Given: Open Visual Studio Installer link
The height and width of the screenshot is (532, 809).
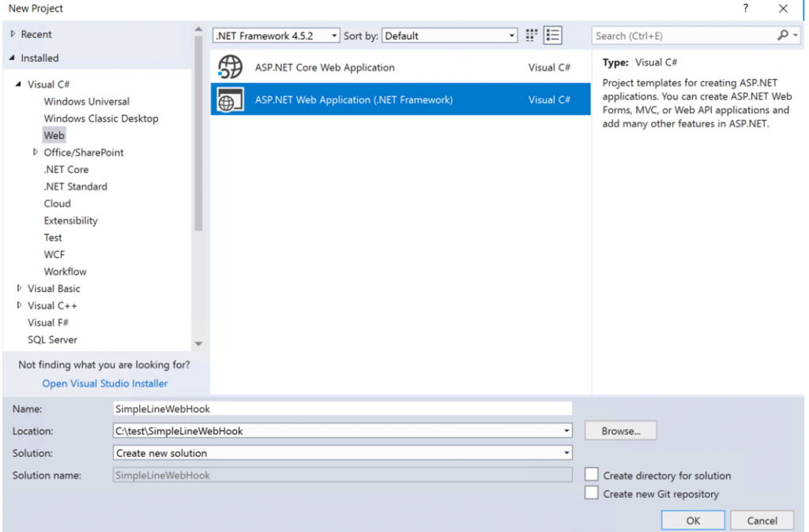Looking at the screenshot, I should [105, 383].
